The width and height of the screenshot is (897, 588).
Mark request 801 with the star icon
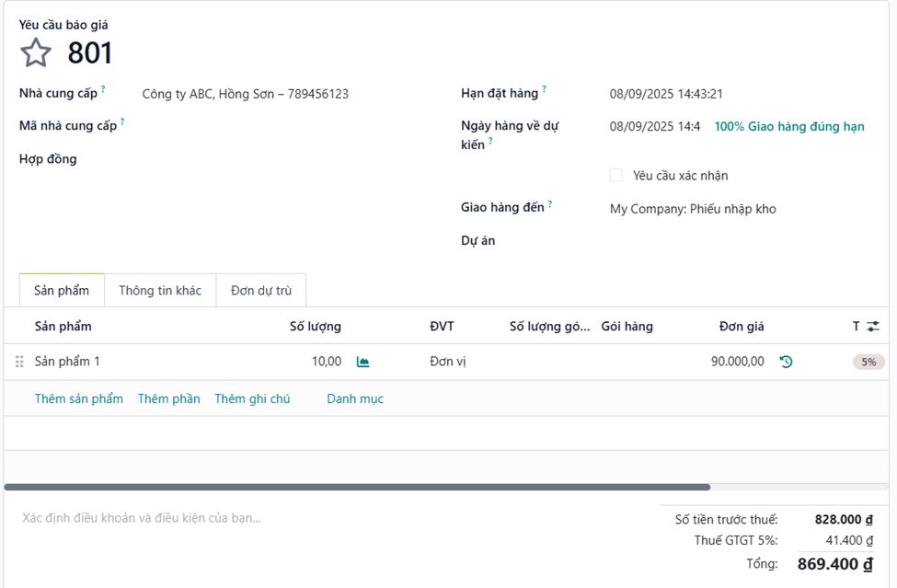pos(36,53)
